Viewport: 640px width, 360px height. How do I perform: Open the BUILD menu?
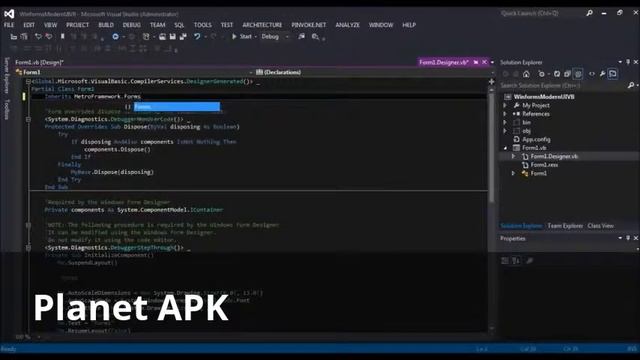106,25
